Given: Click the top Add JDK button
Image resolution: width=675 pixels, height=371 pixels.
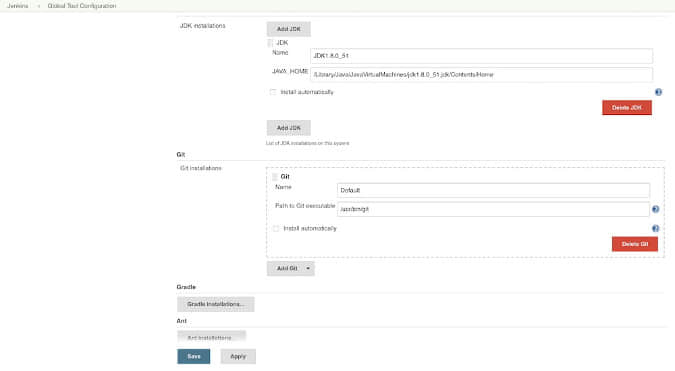Looking at the screenshot, I should click(288, 29).
